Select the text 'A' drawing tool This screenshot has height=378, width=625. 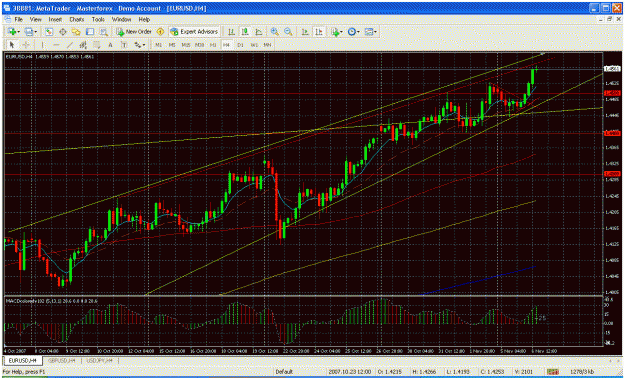[110, 45]
